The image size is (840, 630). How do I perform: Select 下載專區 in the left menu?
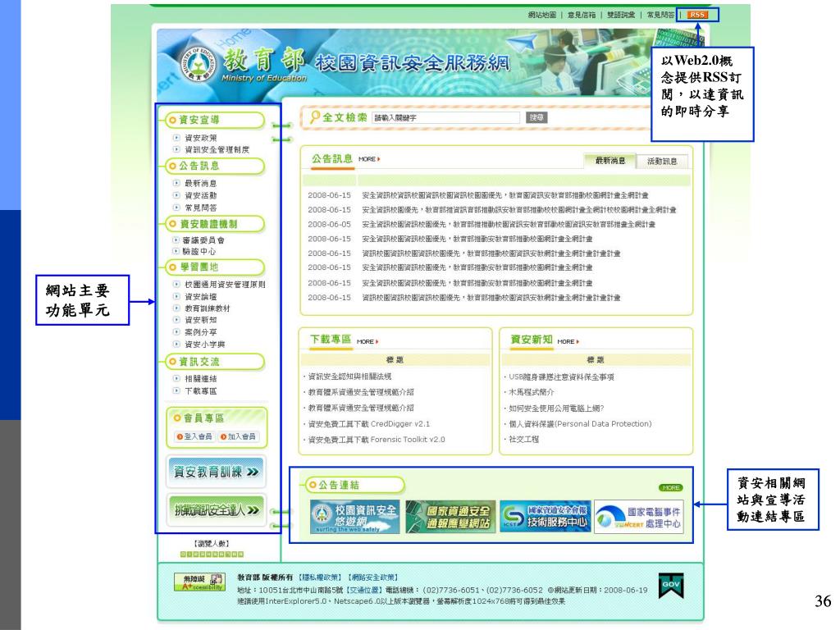coord(201,391)
